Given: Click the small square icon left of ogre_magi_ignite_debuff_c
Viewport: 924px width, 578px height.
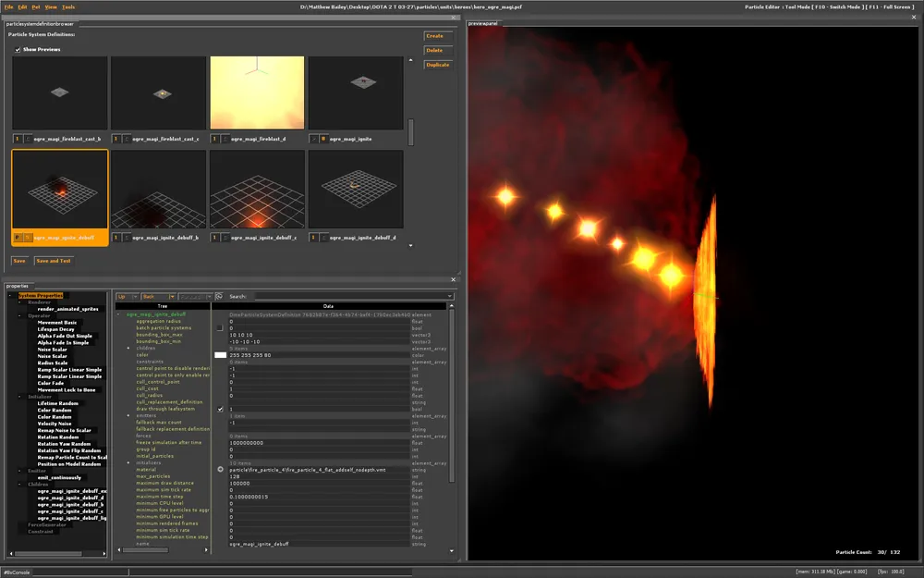Looking at the screenshot, I should [x=225, y=238].
